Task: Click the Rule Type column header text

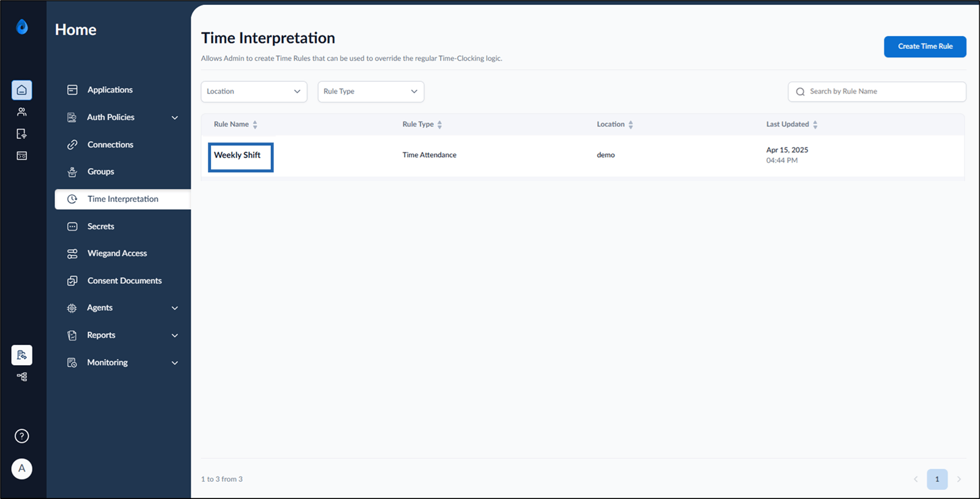Action: point(418,124)
